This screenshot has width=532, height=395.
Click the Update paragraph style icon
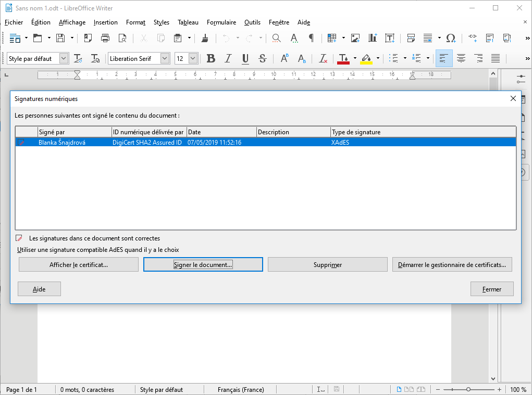(78, 58)
